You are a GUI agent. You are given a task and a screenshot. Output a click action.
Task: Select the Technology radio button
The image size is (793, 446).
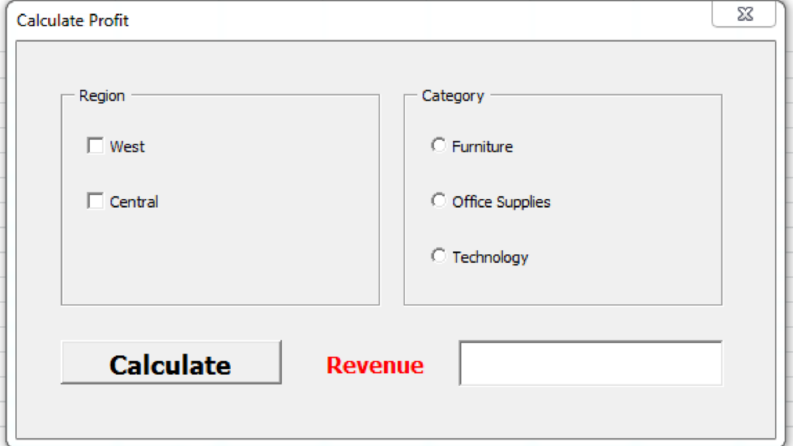[438, 255]
